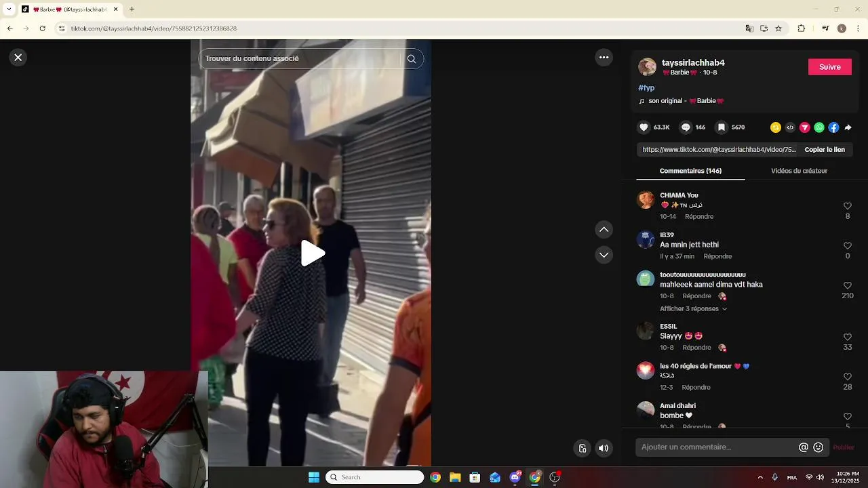Open IB39 commenter avatar

click(646, 239)
